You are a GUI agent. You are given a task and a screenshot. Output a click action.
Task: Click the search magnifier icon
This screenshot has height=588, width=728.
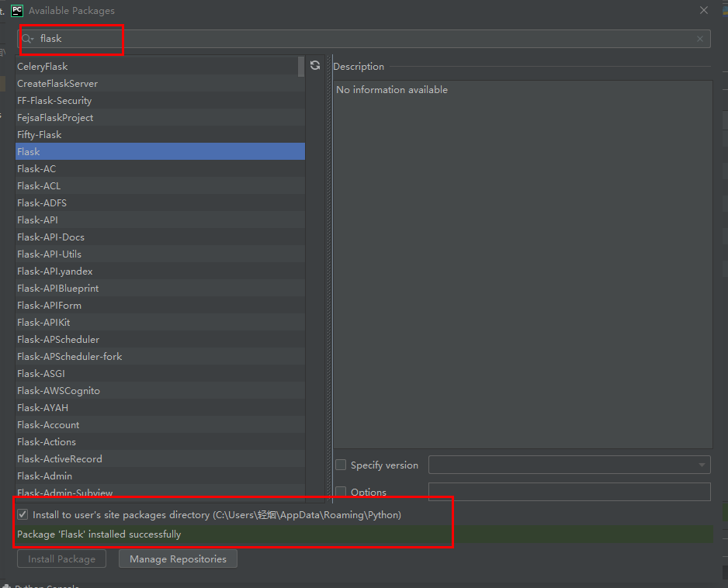27,39
